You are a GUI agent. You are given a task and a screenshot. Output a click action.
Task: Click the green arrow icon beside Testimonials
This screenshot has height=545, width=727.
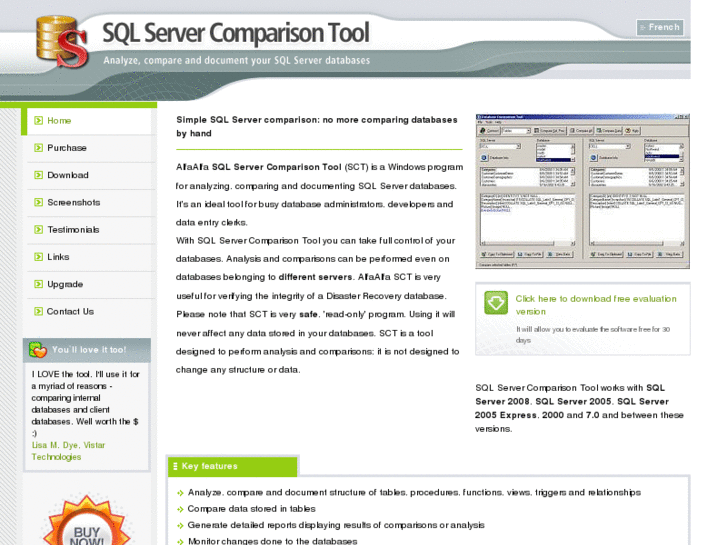click(x=38, y=230)
